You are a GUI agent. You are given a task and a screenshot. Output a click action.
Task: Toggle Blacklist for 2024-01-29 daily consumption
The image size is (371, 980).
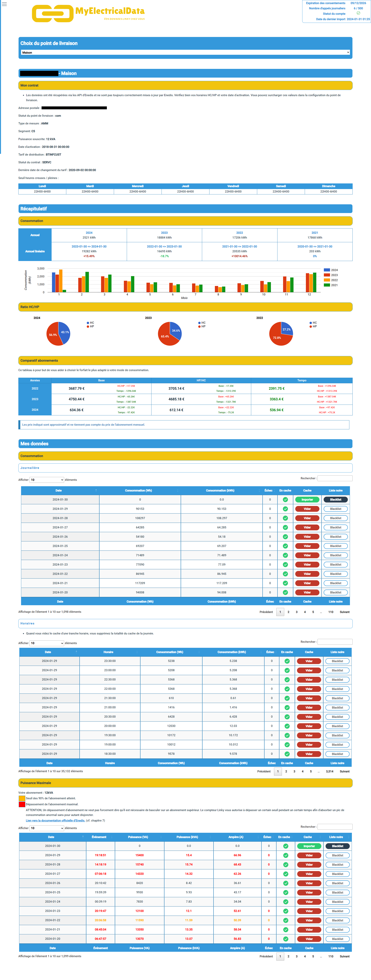(336, 509)
